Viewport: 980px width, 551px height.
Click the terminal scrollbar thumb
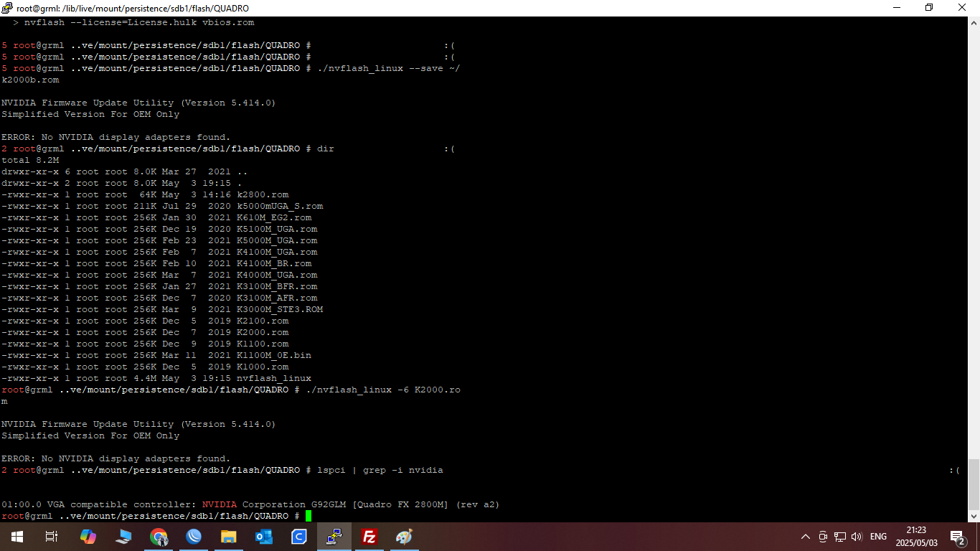coord(974,484)
